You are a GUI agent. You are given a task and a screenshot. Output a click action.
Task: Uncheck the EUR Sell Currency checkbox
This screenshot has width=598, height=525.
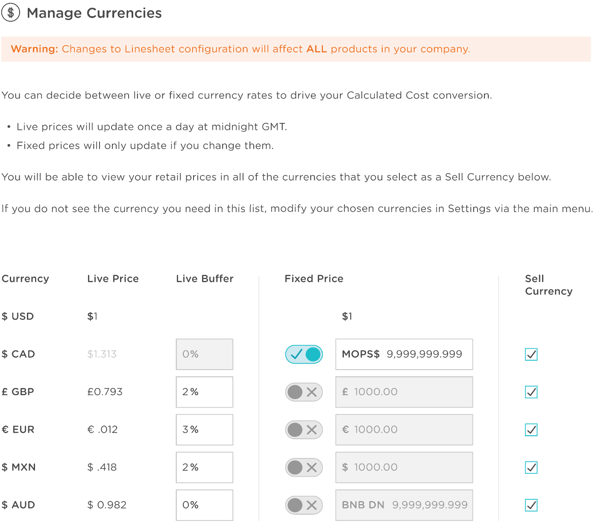tap(531, 430)
